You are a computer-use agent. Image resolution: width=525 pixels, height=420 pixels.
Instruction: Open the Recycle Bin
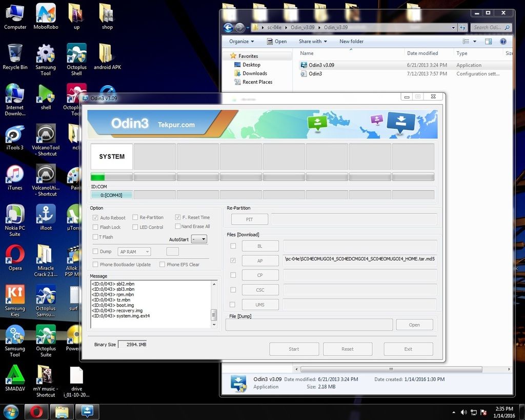pos(15,53)
